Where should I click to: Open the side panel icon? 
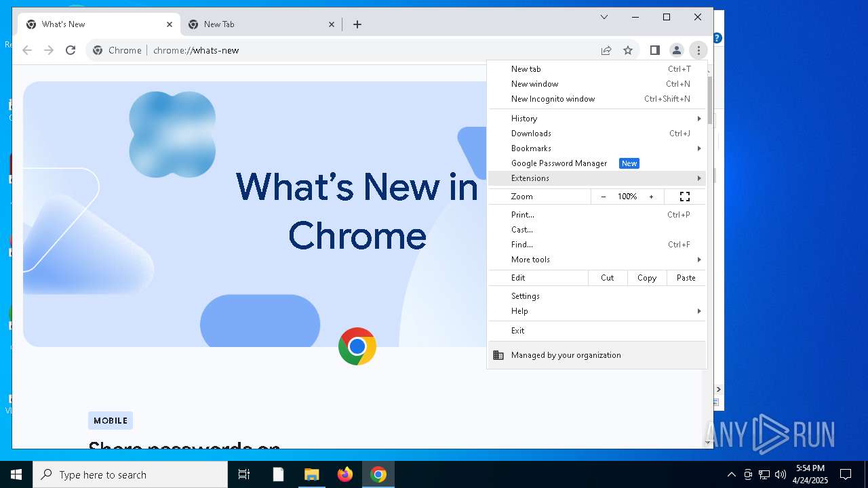coord(654,50)
